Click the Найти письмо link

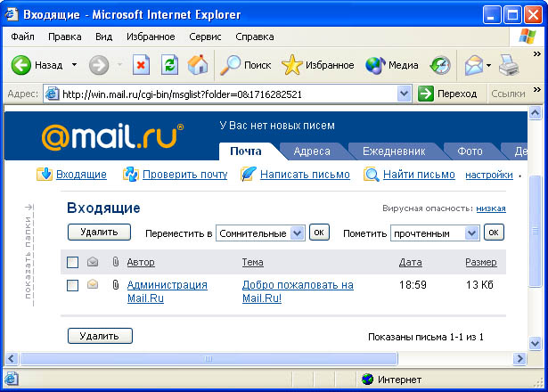[x=419, y=174]
